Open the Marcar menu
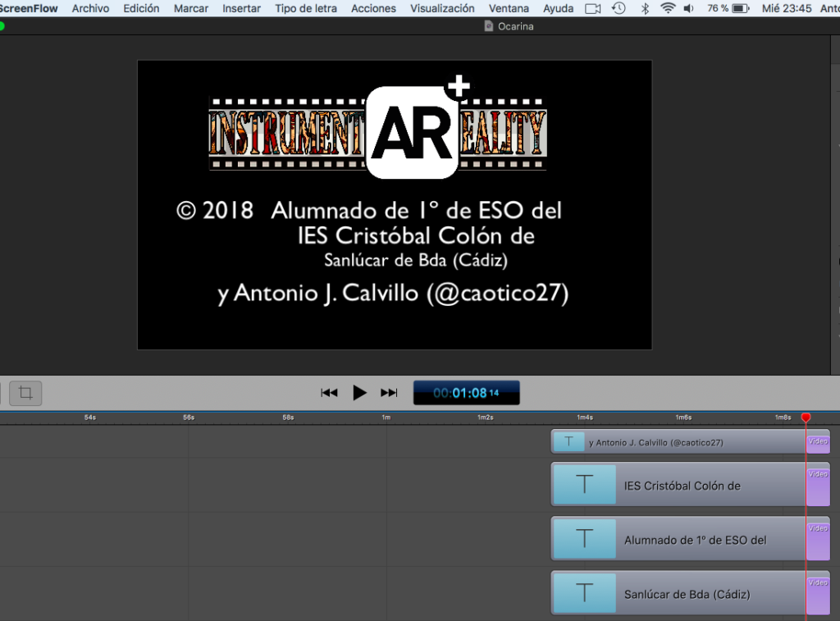 click(x=190, y=8)
